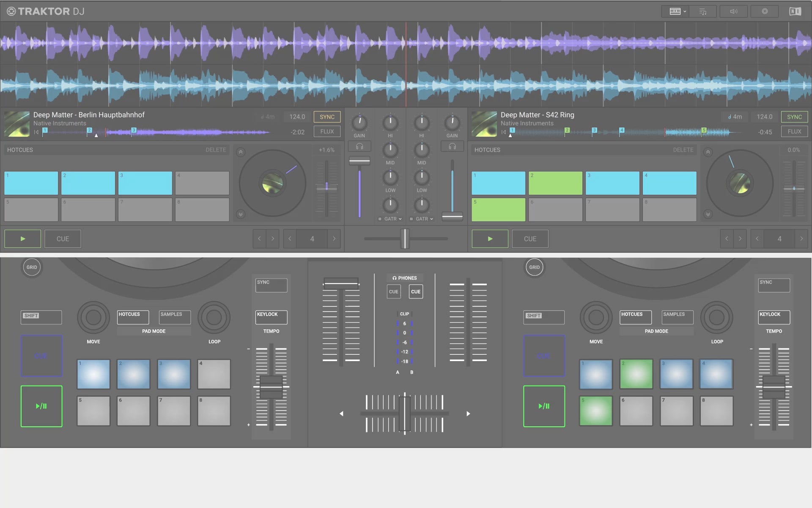812x508 pixels.
Task: Click down double-chevron beside S42 Ring jog wheel
Action: coord(708,214)
